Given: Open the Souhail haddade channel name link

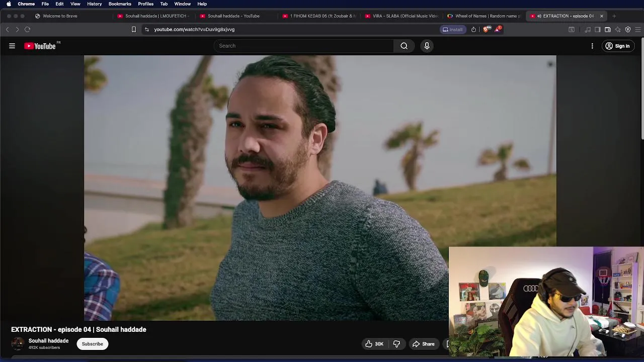Looking at the screenshot, I should (x=48, y=341).
